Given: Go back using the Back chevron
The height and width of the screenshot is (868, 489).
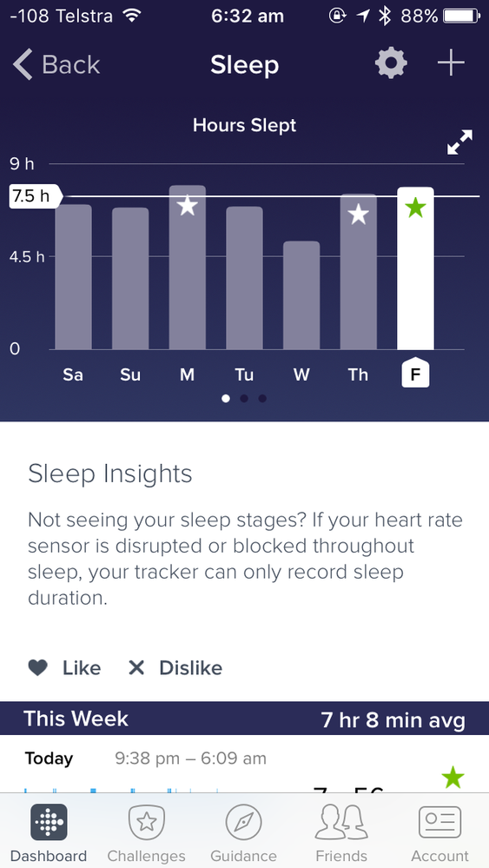Looking at the screenshot, I should [x=56, y=64].
